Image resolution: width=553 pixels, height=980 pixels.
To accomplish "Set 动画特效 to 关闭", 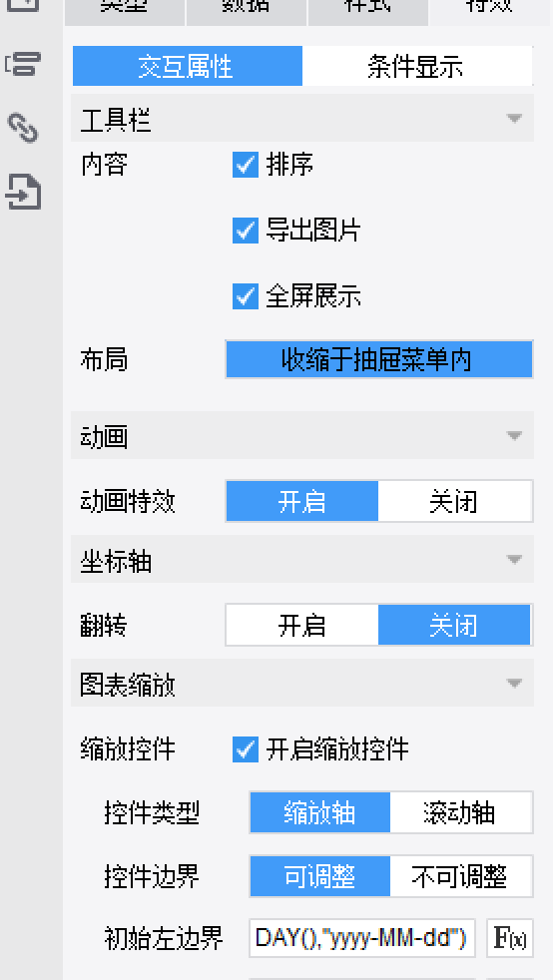I will click(455, 501).
